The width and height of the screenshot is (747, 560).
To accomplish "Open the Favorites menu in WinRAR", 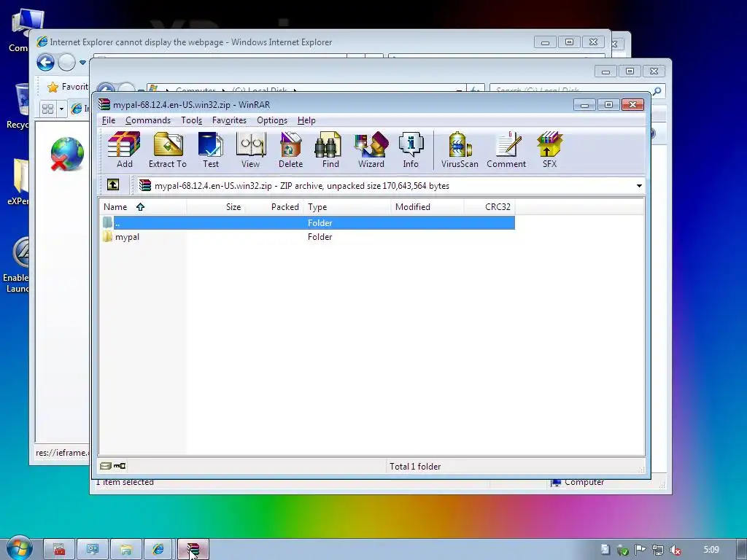I will pyautogui.click(x=229, y=120).
